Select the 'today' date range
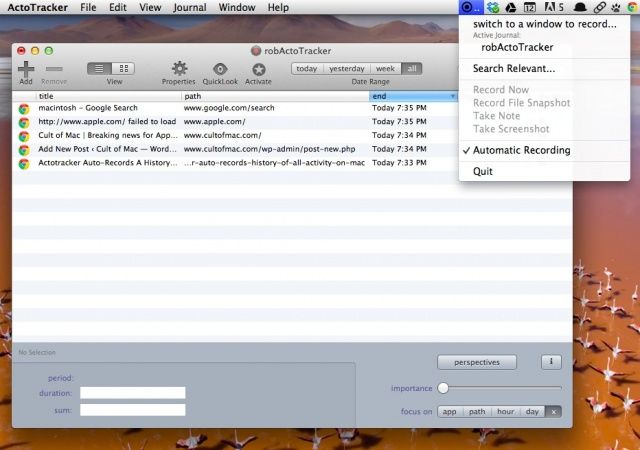 point(307,69)
